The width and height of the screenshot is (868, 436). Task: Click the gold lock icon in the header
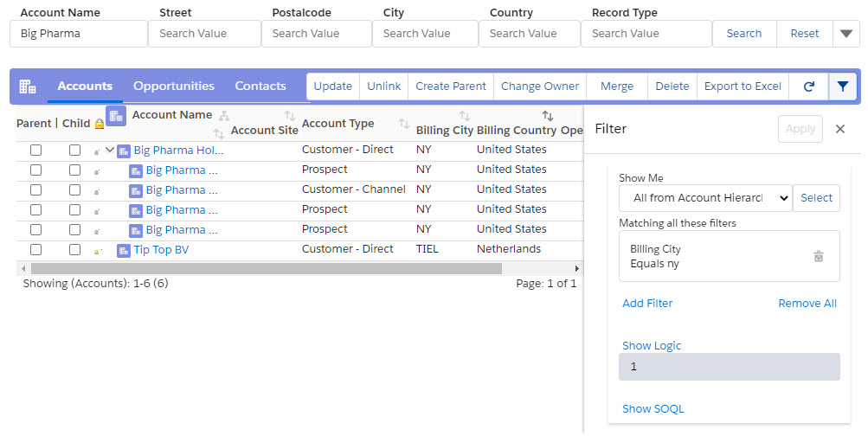pos(100,124)
